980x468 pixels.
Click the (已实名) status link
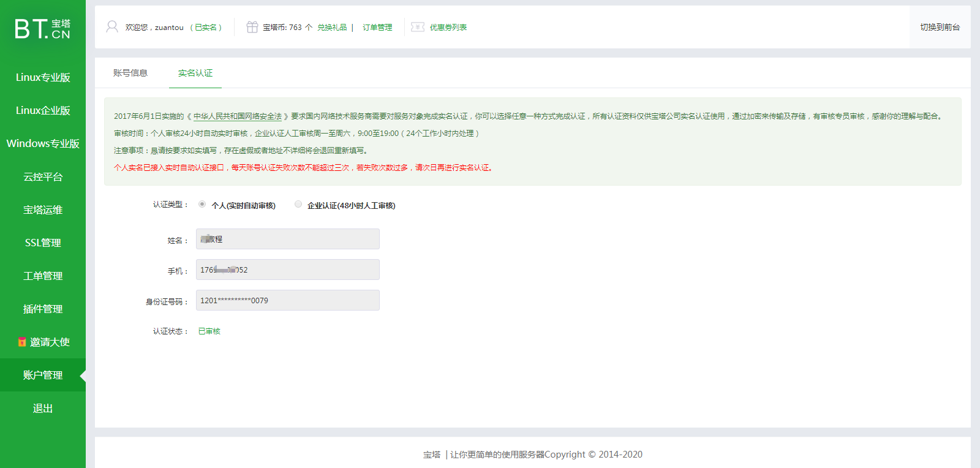(x=206, y=28)
